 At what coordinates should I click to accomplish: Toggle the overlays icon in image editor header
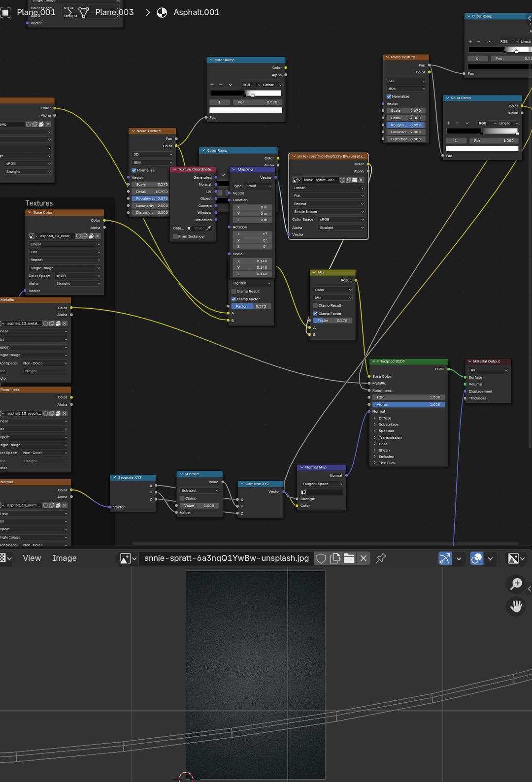[x=477, y=558]
